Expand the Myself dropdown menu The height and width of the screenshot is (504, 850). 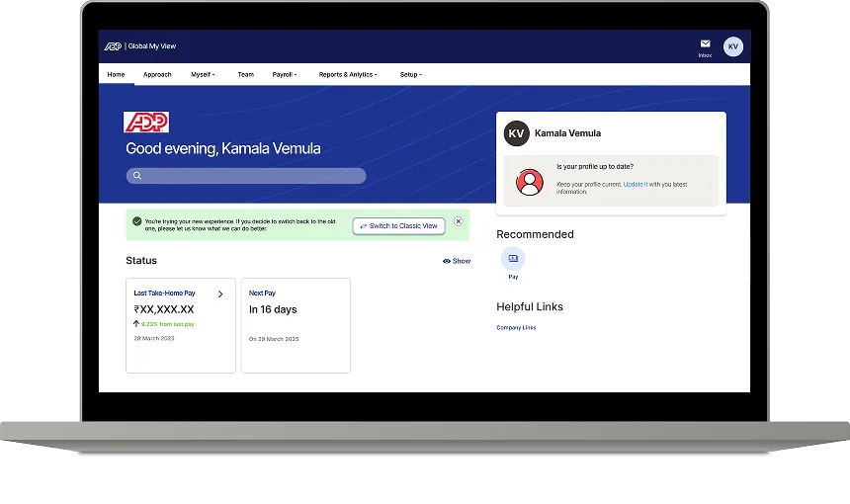click(x=202, y=74)
